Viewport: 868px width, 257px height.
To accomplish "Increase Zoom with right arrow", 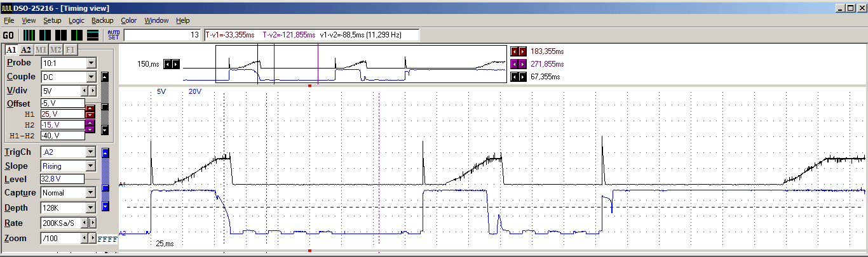I will click(92, 238).
